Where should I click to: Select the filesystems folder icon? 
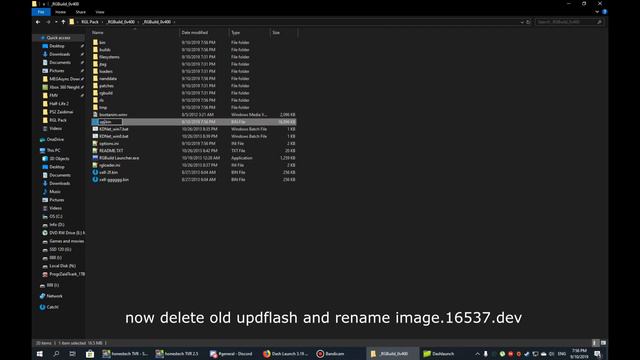point(95,57)
